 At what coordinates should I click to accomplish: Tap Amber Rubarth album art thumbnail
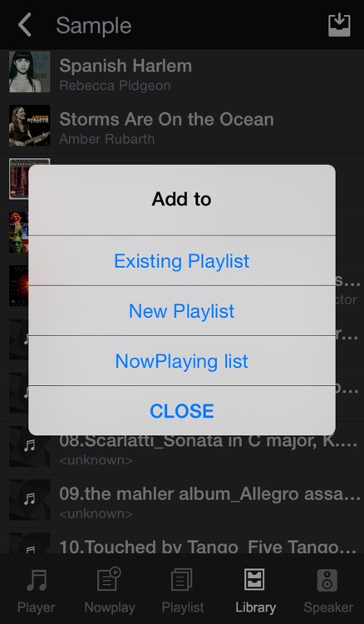pos(30,125)
